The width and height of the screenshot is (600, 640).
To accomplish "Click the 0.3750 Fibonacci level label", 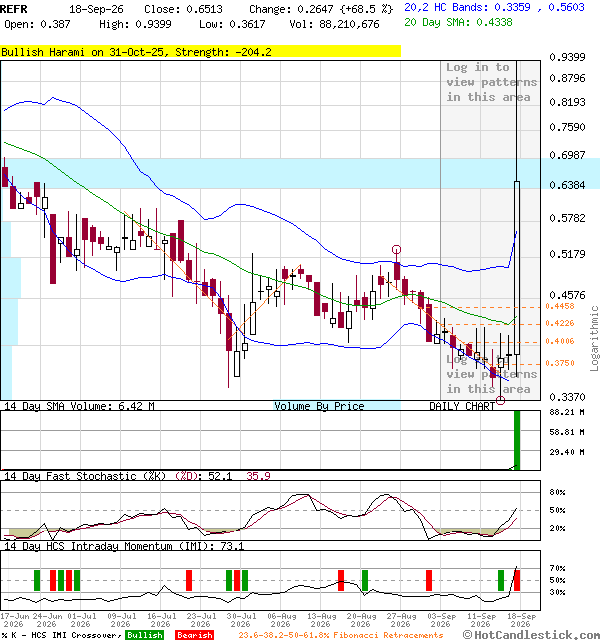I will pos(560,363).
